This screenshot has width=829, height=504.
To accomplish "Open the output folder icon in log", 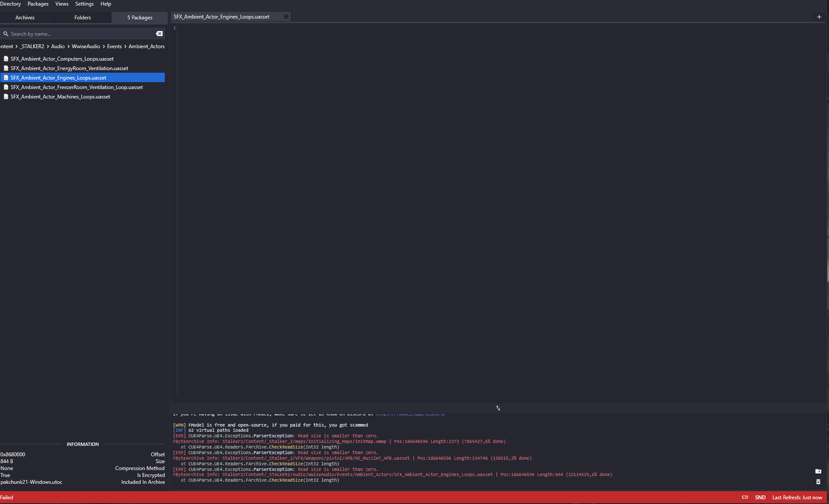I will pos(818,471).
